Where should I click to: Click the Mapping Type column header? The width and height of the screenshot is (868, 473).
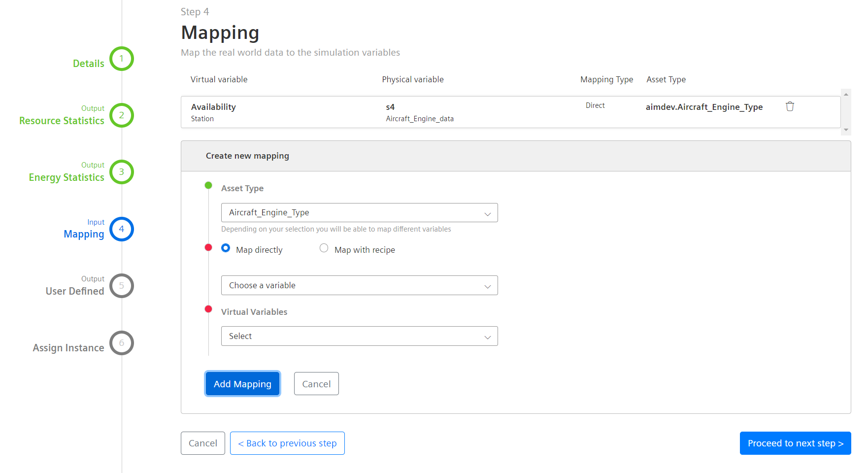pos(607,79)
